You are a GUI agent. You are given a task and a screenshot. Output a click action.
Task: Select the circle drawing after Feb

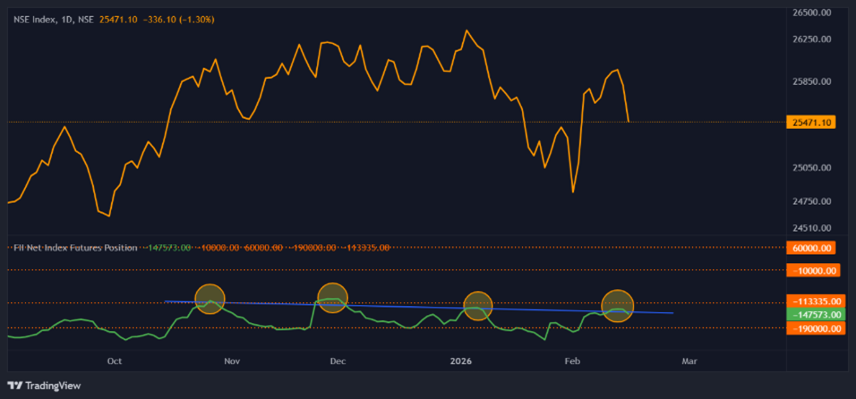[617, 306]
